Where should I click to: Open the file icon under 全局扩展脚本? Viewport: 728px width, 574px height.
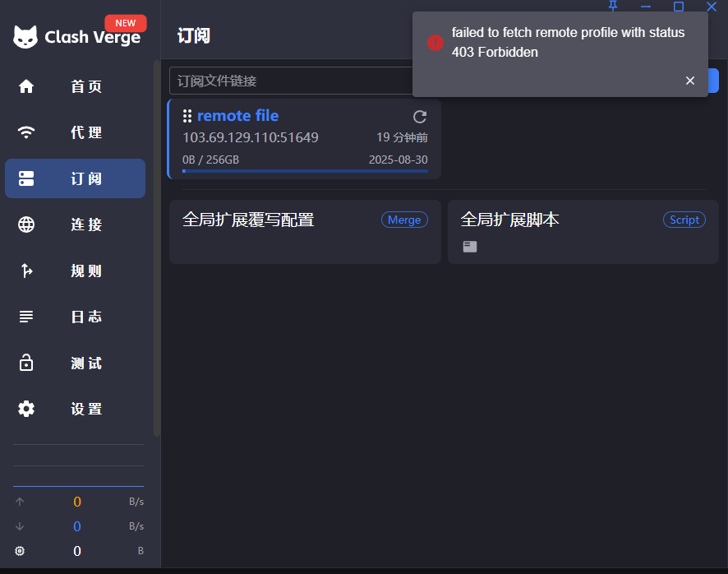[470, 247]
